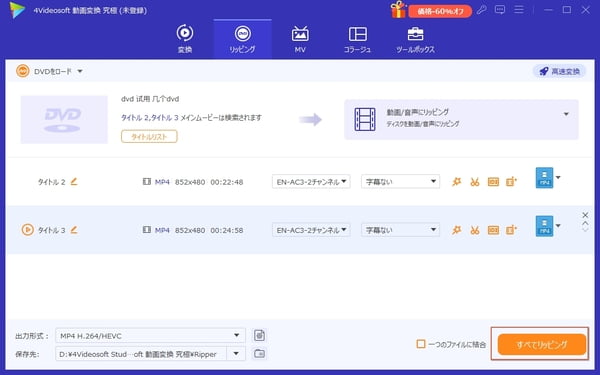Expand the 保存先 path dropdown arrow
The width and height of the screenshot is (600, 375).
[236, 354]
